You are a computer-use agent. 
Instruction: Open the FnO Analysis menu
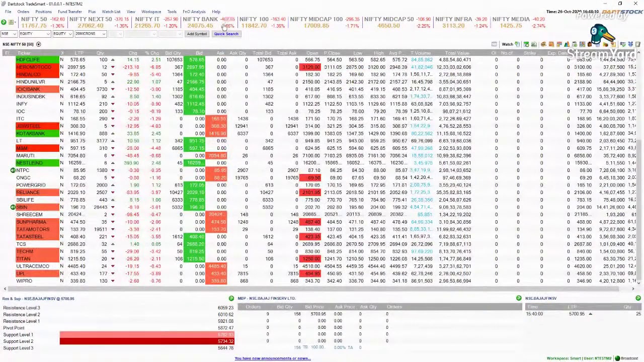coord(194,12)
